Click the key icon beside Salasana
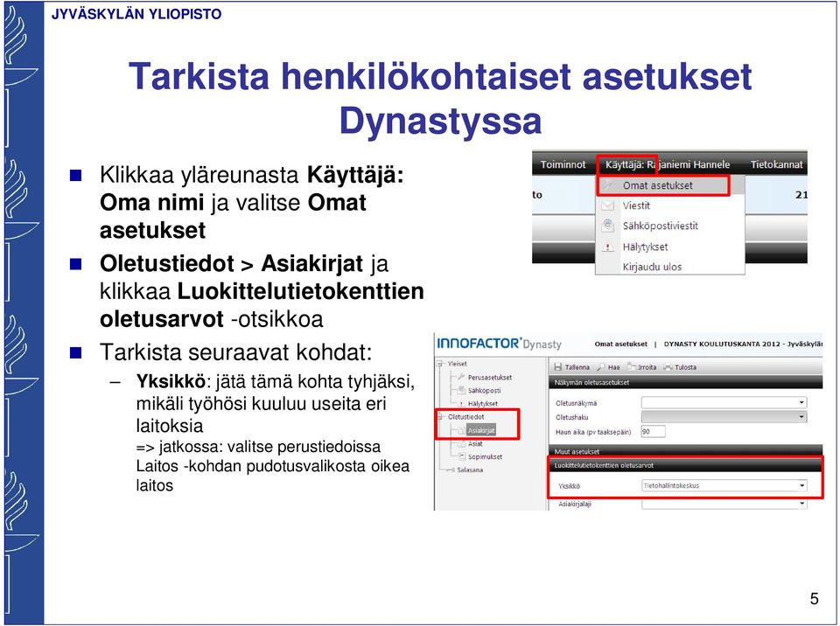 (451, 469)
